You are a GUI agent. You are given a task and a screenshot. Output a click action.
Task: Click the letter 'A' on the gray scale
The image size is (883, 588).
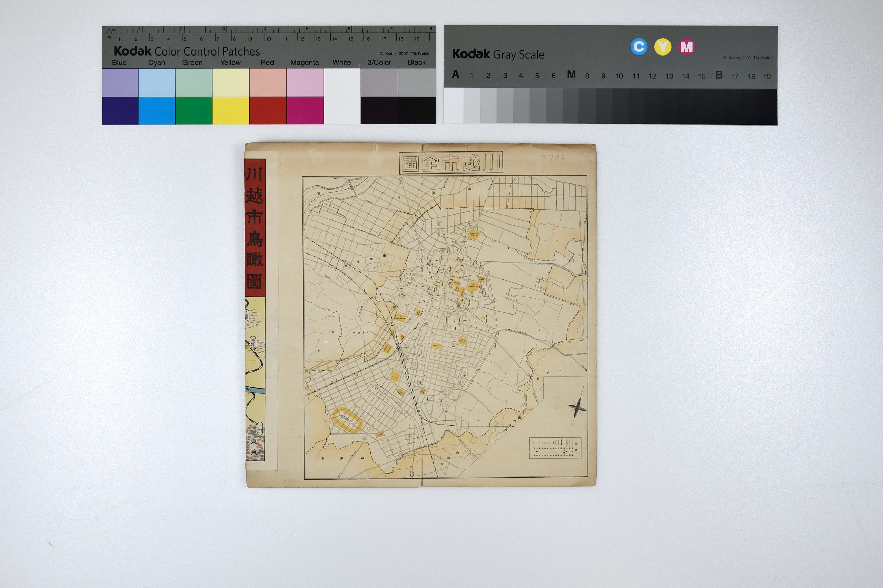click(456, 74)
